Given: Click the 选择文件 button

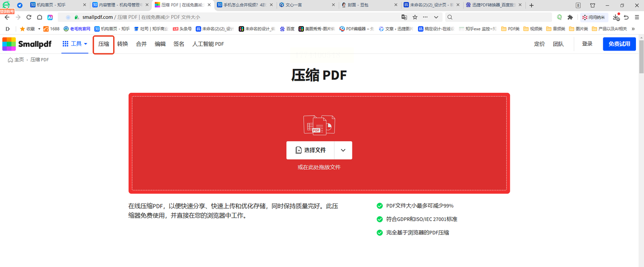Looking at the screenshot, I should [x=310, y=150].
